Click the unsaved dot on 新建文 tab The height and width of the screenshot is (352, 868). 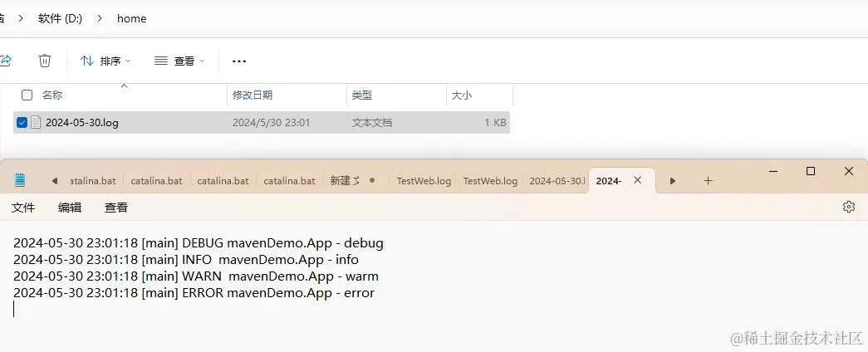point(372,180)
